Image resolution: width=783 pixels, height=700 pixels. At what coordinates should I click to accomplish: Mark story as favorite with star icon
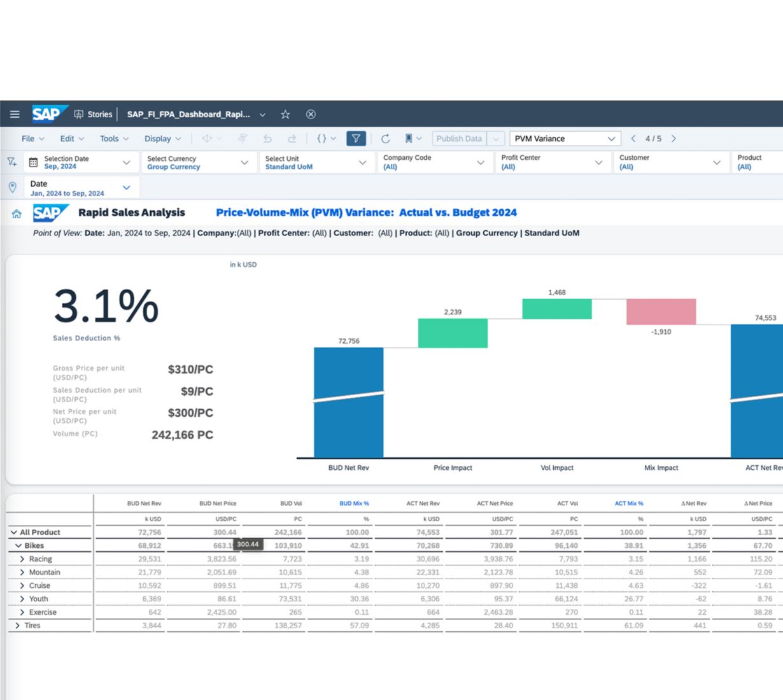285,115
